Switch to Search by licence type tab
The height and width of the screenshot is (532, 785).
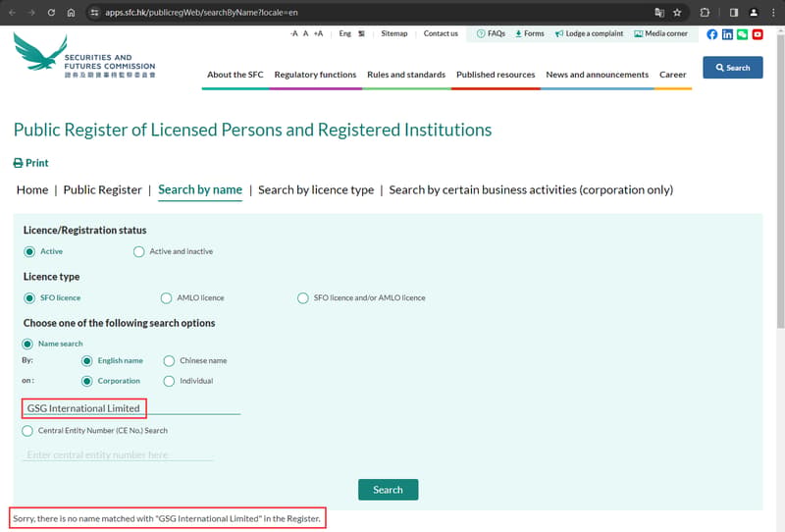316,189
